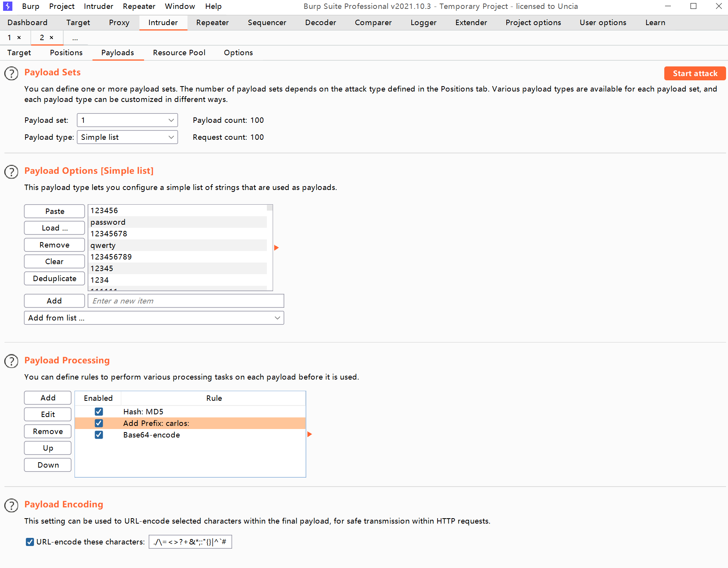Viewport: 728px width, 568px height.
Task: Click the Paste button
Action: [54, 211]
